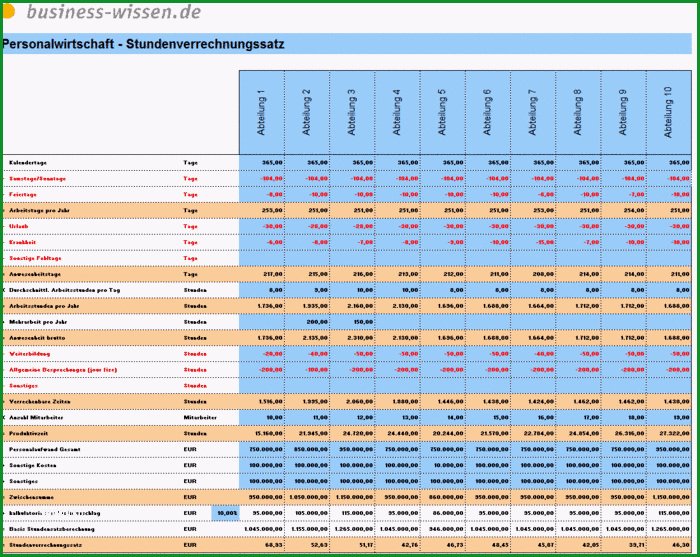700x557 pixels.
Task: Click the business-wissen.de logo text
Action: (x=113, y=12)
